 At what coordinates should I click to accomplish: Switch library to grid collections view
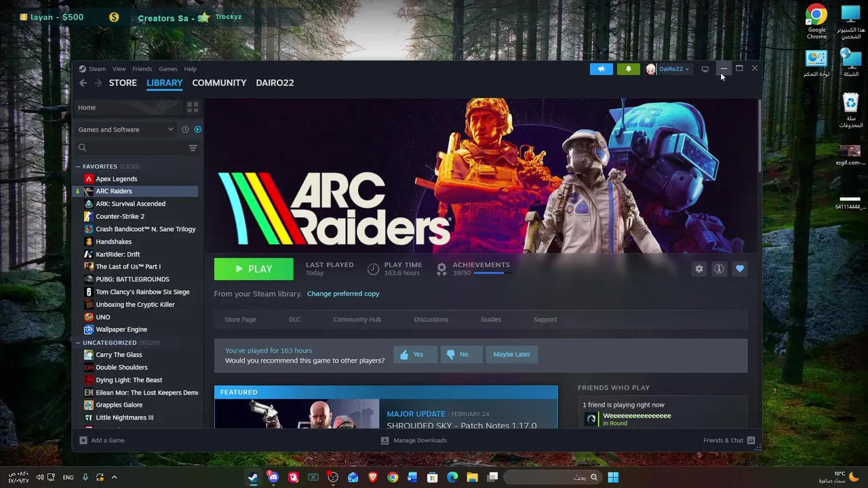pyautogui.click(x=193, y=108)
